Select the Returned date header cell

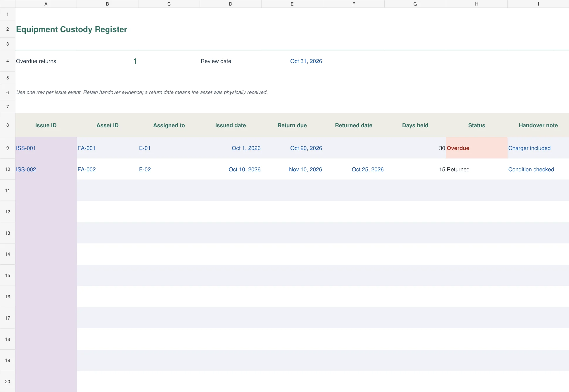(354, 125)
